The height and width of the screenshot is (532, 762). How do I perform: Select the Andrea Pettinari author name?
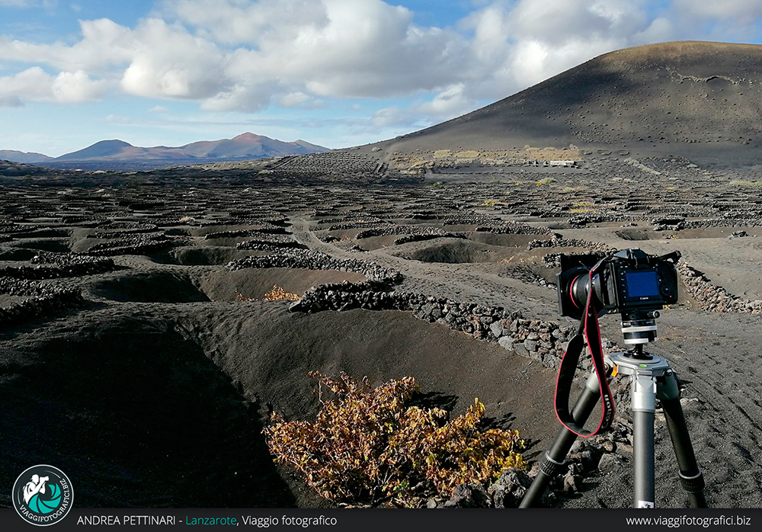(x=126, y=521)
